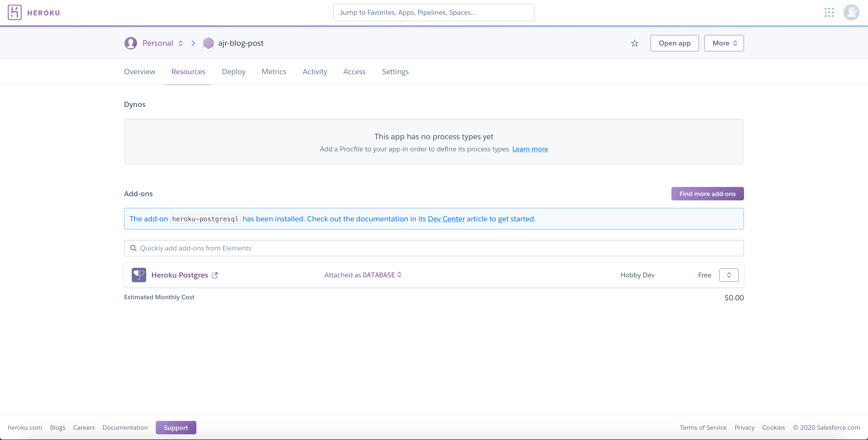The width and height of the screenshot is (868, 440).
Task: Click the Heroku logo icon
Action: click(14, 12)
